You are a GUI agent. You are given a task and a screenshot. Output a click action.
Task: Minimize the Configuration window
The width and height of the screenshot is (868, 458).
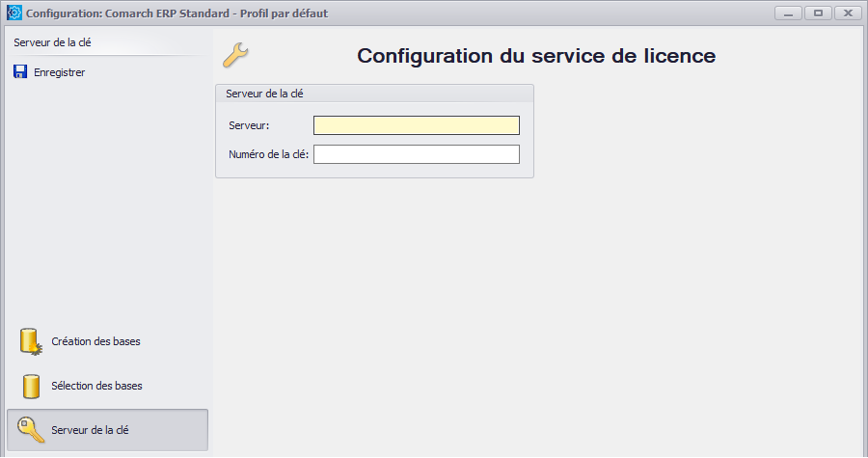(788, 13)
